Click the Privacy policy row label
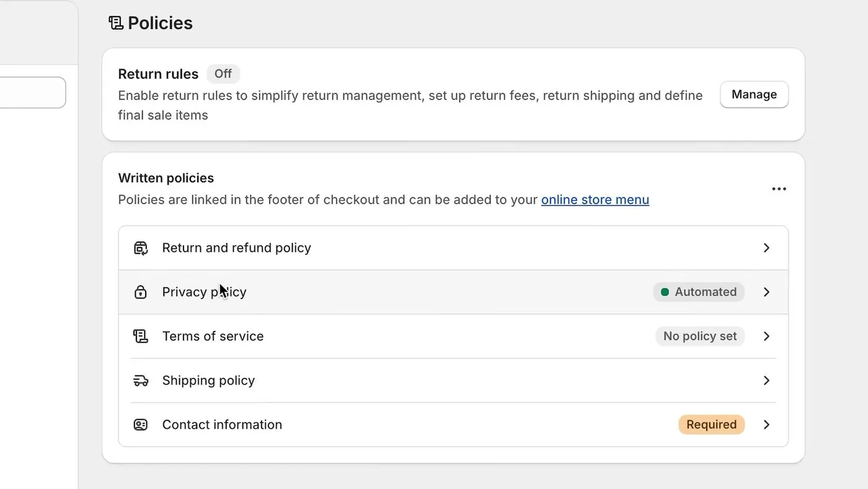The image size is (868, 489). point(205,292)
